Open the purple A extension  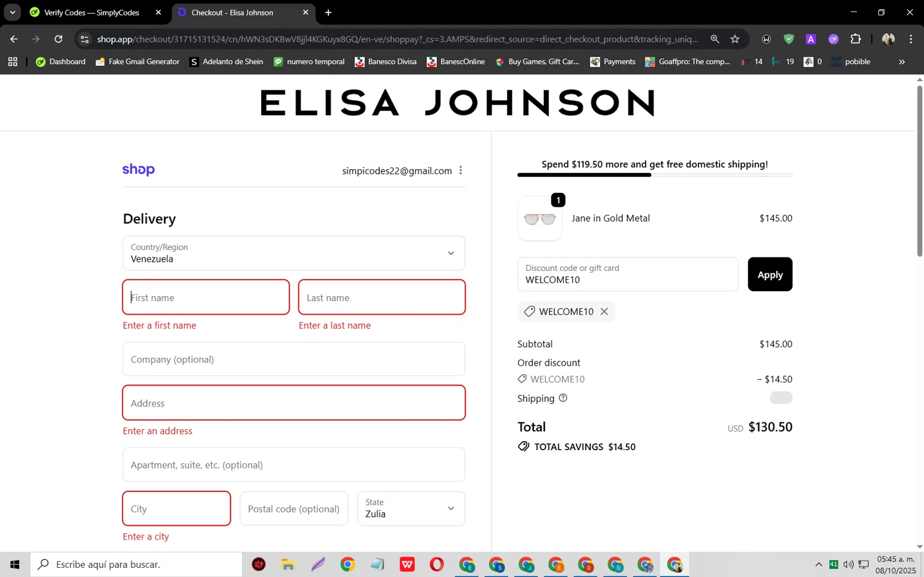pos(811,39)
